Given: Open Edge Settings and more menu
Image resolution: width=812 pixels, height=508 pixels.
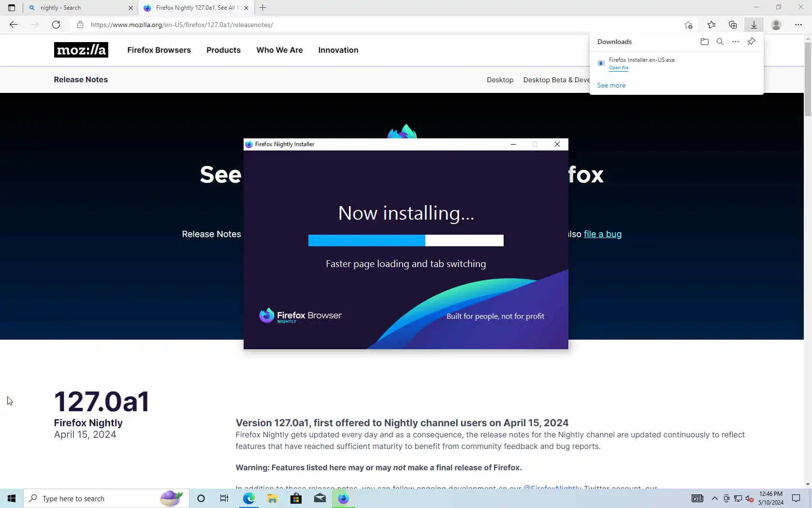Looking at the screenshot, I should 798,25.
